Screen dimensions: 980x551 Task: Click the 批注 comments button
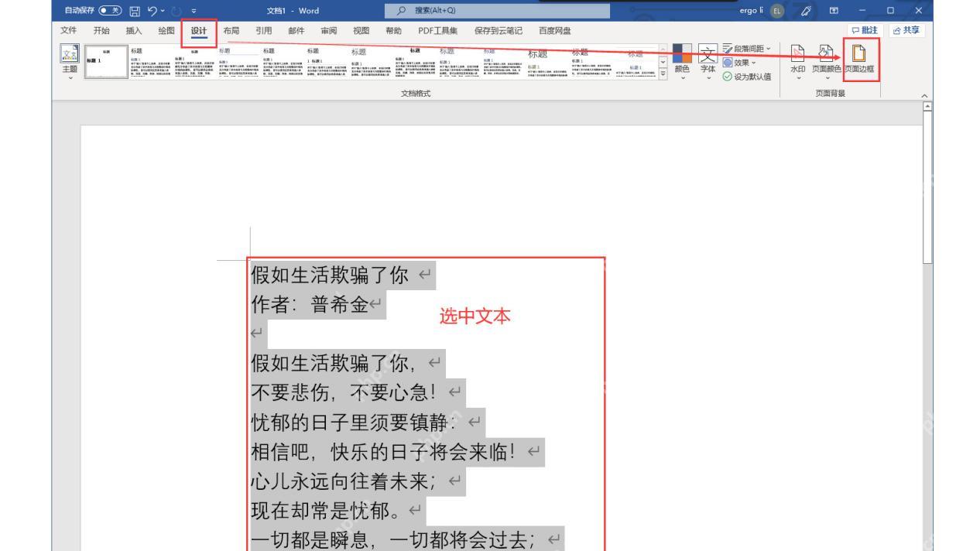pos(867,31)
